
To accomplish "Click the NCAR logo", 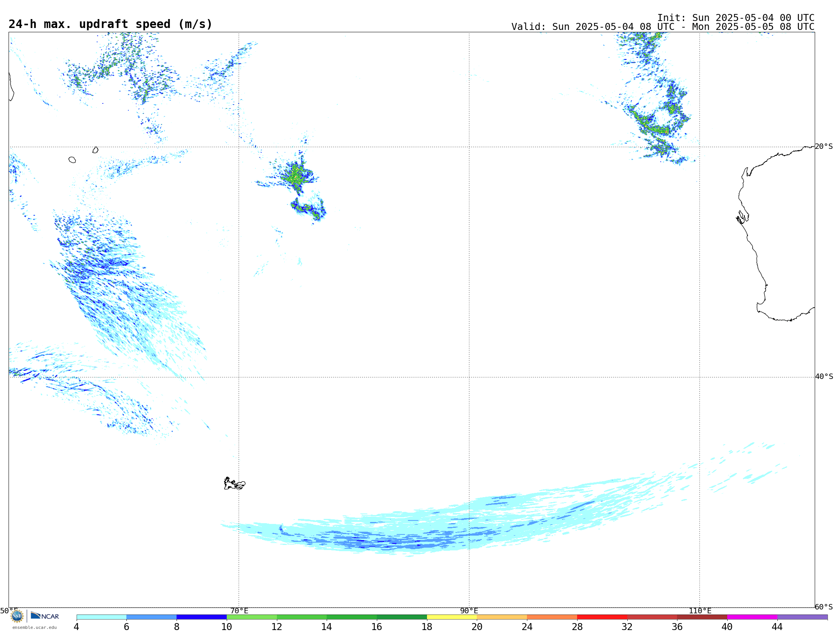I will (x=45, y=616).
